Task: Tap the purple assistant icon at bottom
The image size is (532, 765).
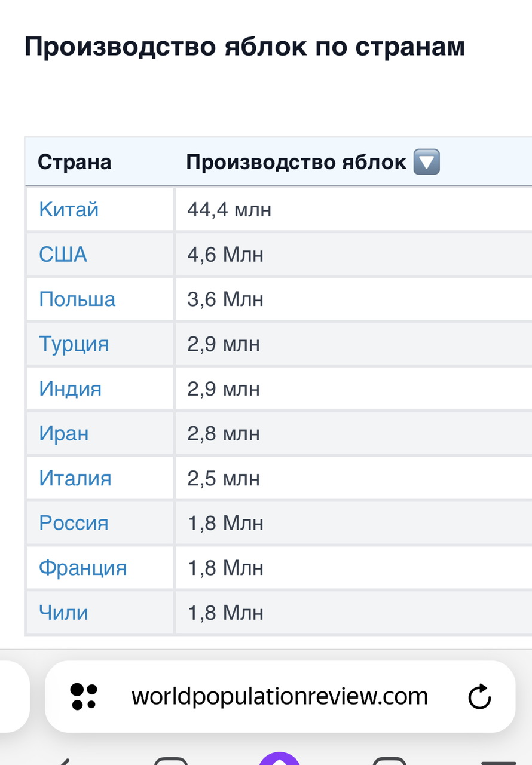Action: tap(279, 757)
